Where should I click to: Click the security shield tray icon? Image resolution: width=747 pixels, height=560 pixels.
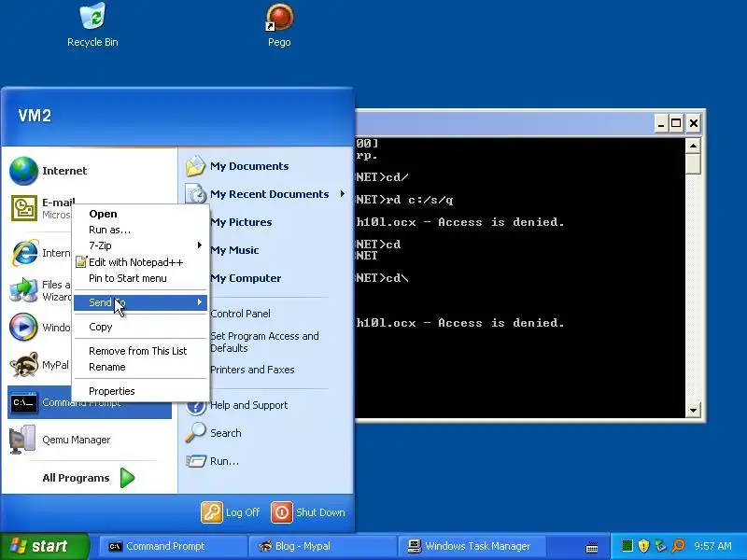(x=643, y=546)
